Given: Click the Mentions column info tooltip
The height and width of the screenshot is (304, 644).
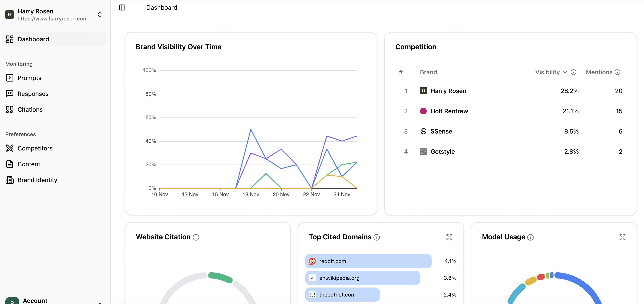Looking at the screenshot, I should click(617, 72).
